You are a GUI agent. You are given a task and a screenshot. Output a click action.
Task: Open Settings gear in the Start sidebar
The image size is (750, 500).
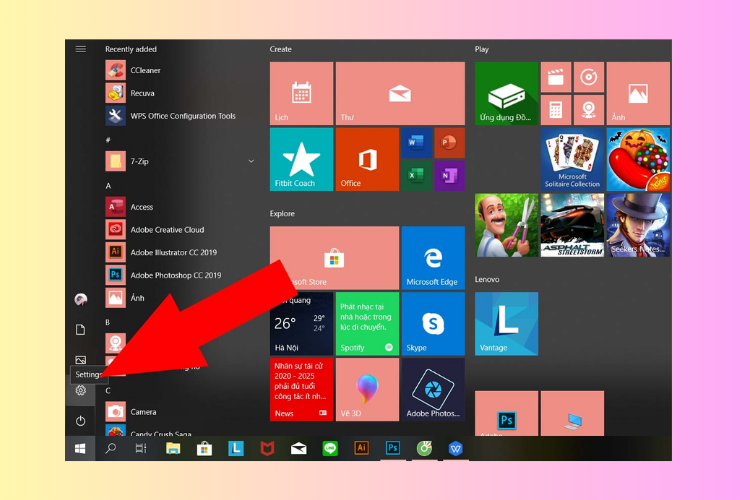click(x=80, y=390)
